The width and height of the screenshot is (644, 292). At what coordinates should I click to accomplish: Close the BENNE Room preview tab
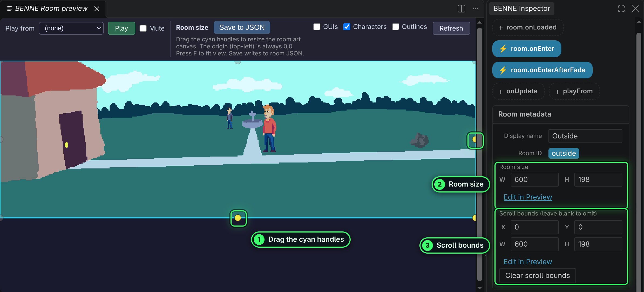coord(97,9)
